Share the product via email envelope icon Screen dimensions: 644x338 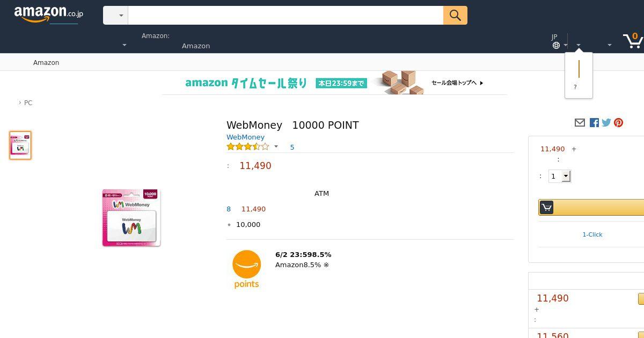[580, 123]
